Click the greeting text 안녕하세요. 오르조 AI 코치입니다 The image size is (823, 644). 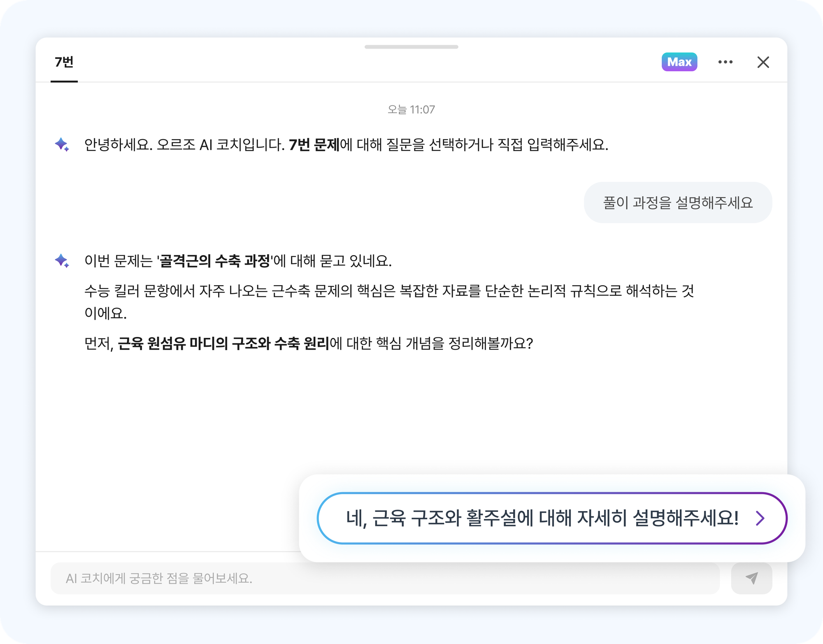(184, 145)
